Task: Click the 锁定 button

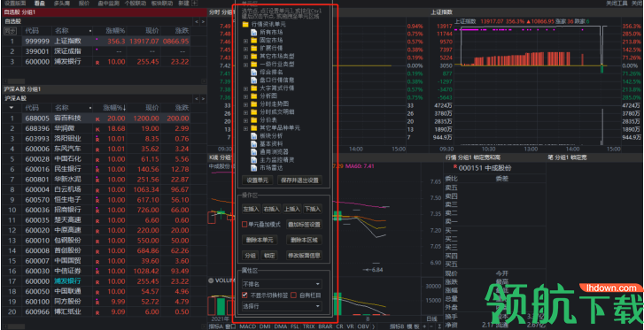Action: 270,256
